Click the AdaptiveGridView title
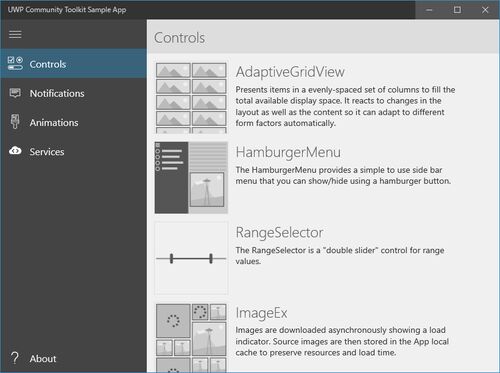 click(x=290, y=72)
